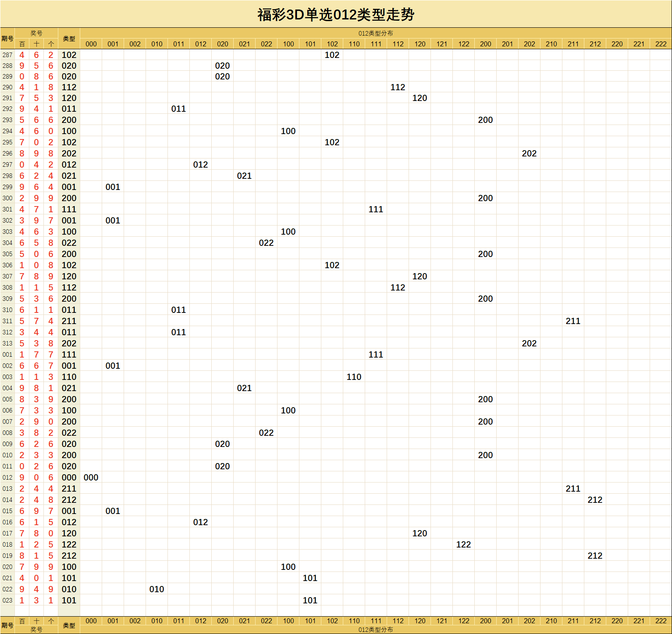Click 类型 column value 011 in row 312
Screen dimensions: 672x634
pos(69,332)
